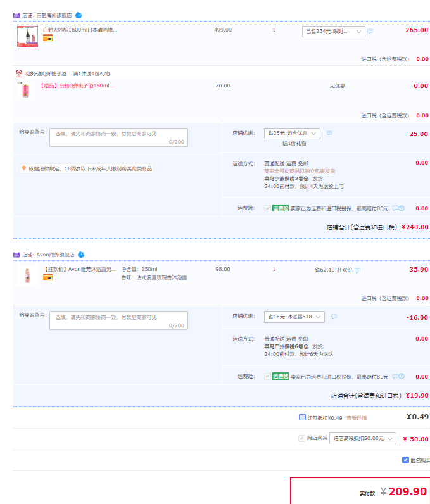Check the 红包抵扣¥0.49 checkbox
The width and height of the screenshot is (430, 504).
(302, 417)
